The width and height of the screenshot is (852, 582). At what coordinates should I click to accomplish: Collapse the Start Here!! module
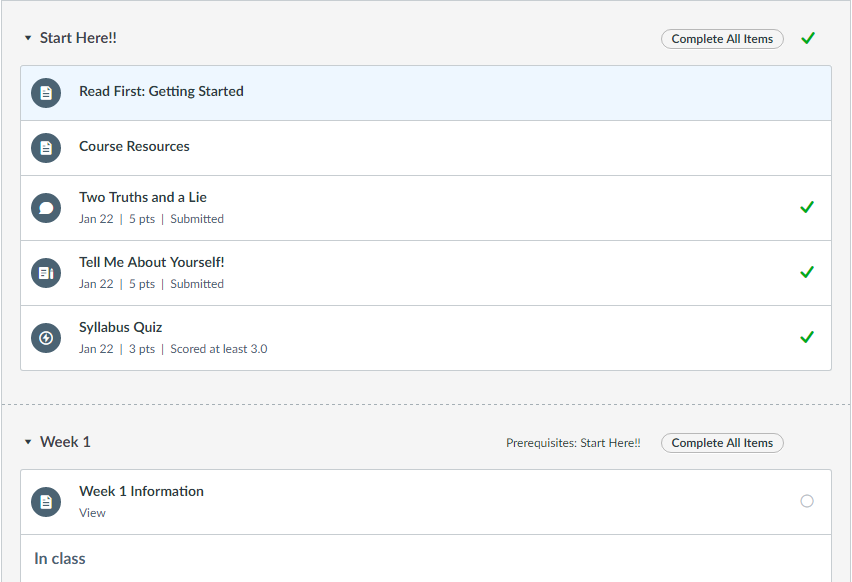(x=28, y=38)
